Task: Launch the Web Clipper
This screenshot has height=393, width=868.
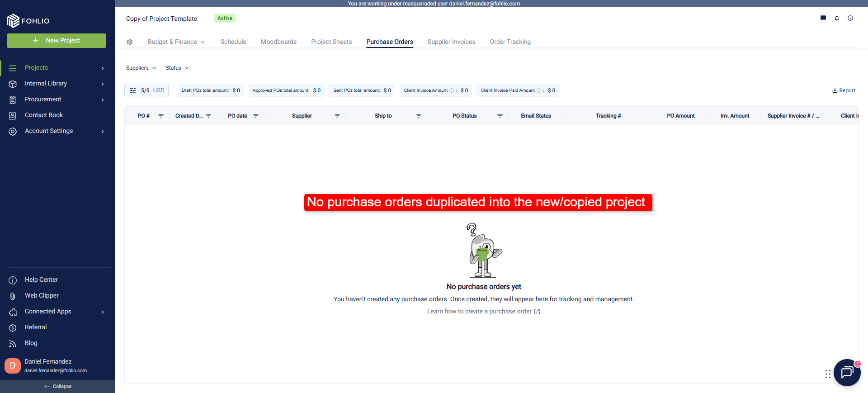Action: (42, 295)
